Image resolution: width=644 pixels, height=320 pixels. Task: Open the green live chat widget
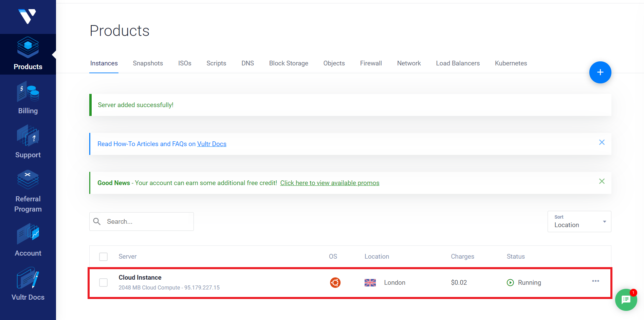click(x=626, y=300)
